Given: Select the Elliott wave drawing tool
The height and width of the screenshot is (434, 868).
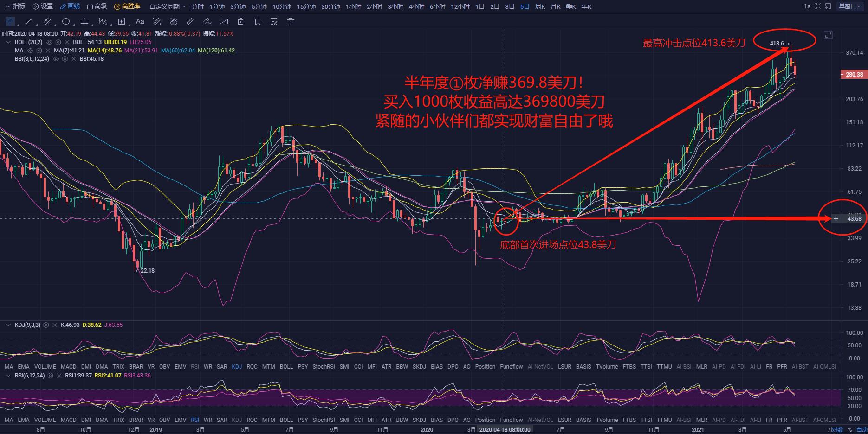Looking at the screenshot, I should [x=103, y=21].
